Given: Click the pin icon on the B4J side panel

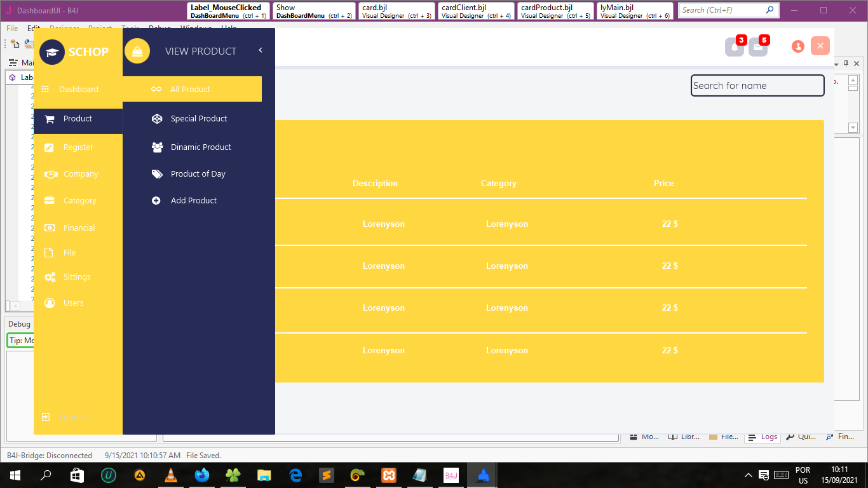Looking at the screenshot, I should (846, 63).
